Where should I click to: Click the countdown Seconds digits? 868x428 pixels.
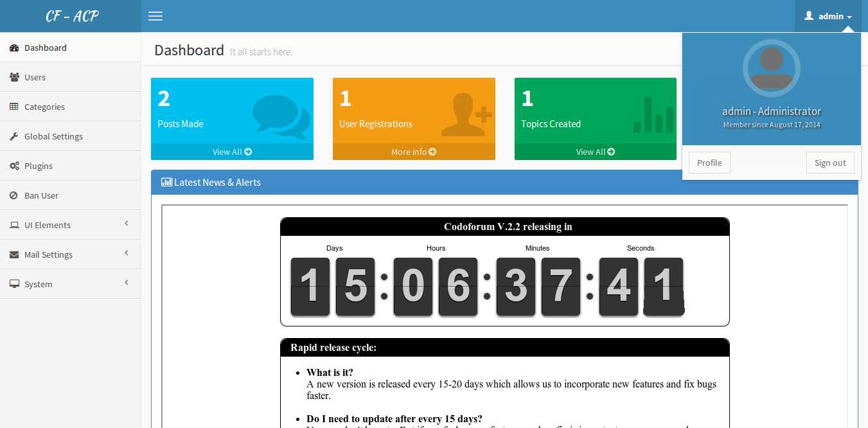click(x=641, y=287)
